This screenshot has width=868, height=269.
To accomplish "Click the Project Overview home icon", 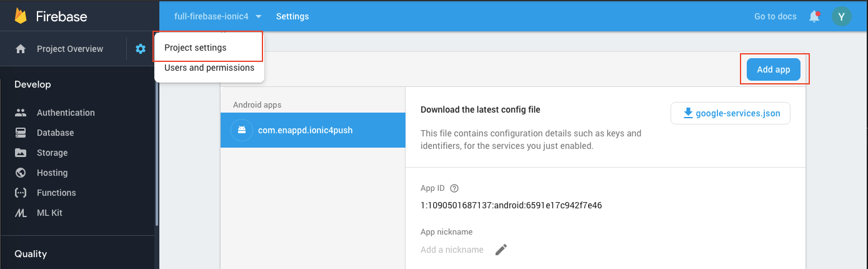I will point(21,49).
